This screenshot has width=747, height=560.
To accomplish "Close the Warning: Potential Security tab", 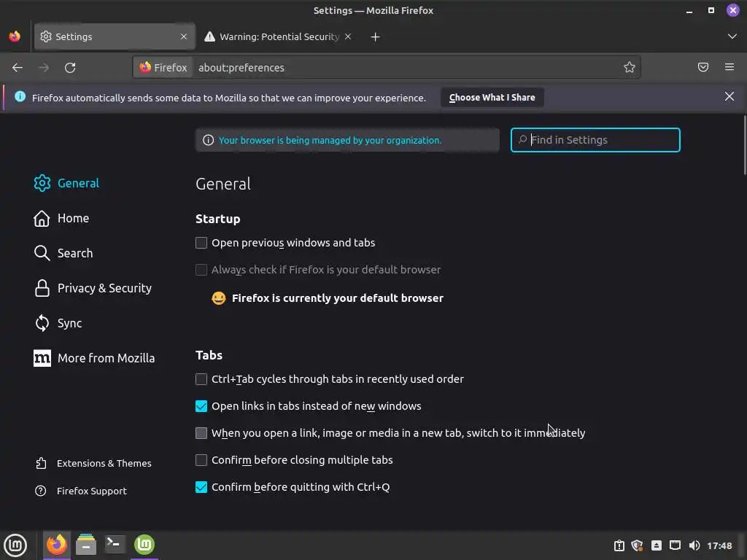I will 348,36.
